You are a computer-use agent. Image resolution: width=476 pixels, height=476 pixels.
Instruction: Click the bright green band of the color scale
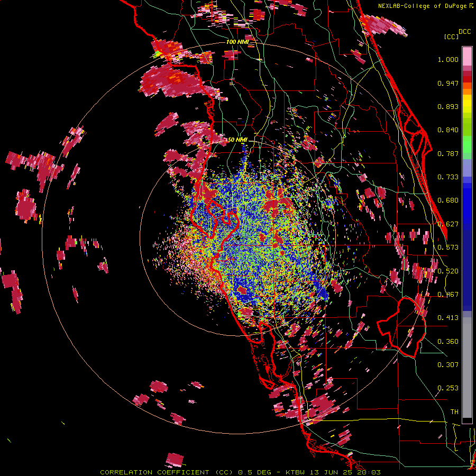[467, 143]
